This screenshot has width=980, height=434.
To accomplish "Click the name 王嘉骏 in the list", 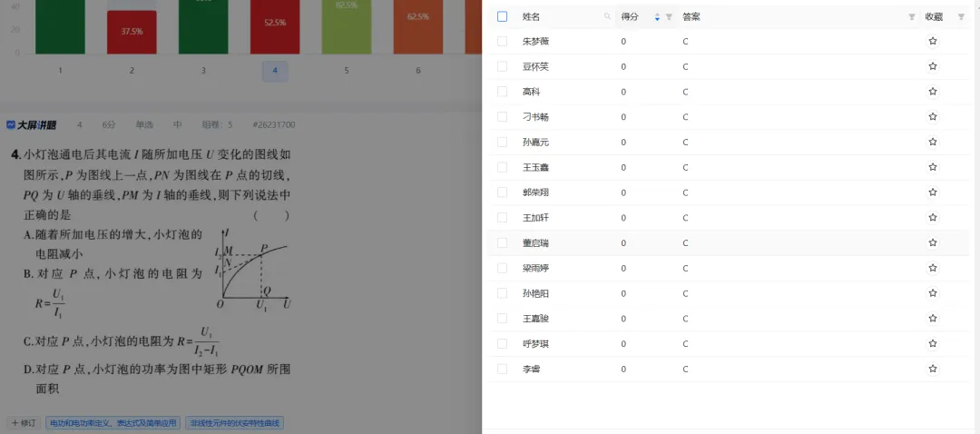I will click(x=535, y=319).
